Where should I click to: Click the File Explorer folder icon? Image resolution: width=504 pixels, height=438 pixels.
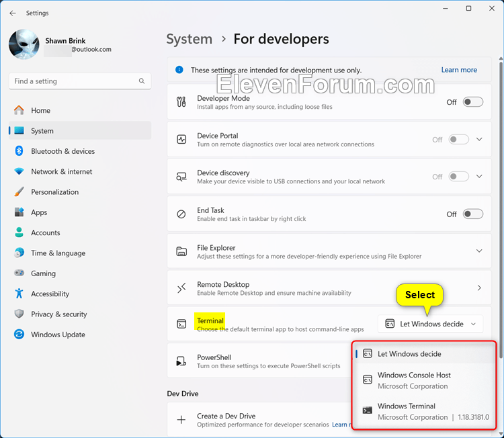click(181, 251)
